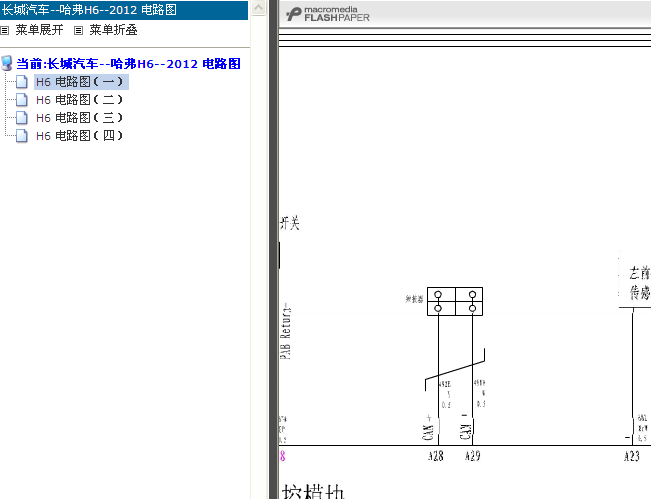This screenshot has height=499, width=651.
Task: Click the A28 pin label in diagram
Action: pos(436,456)
